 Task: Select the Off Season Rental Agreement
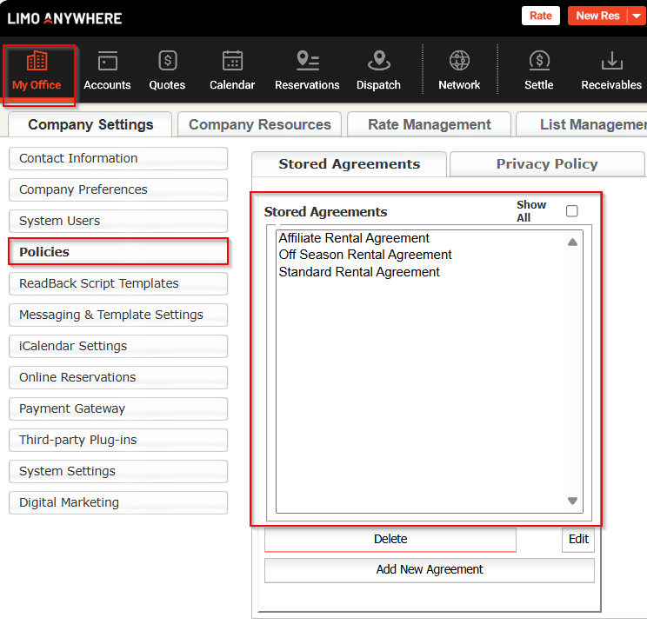(365, 255)
